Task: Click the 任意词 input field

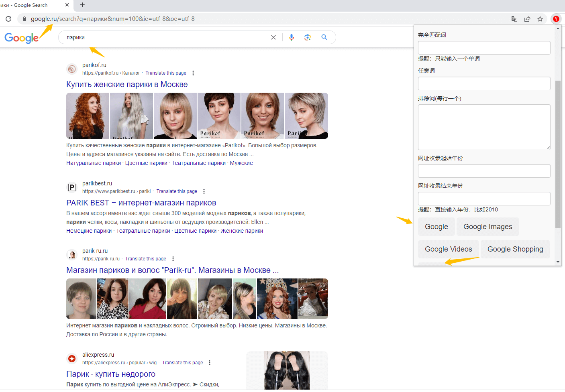Action: click(484, 83)
